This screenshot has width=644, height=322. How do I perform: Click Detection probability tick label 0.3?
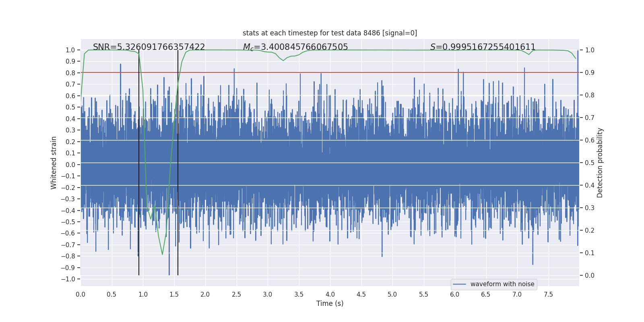coord(590,208)
